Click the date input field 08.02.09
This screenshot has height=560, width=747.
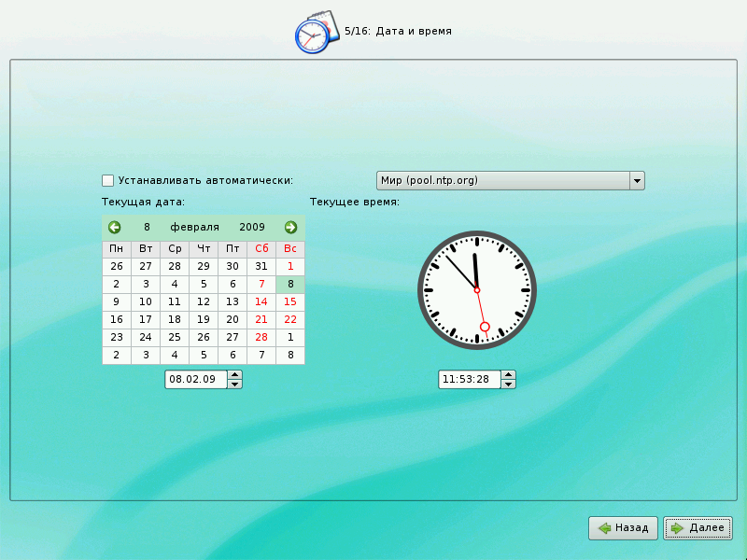pyautogui.click(x=196, y=380)
